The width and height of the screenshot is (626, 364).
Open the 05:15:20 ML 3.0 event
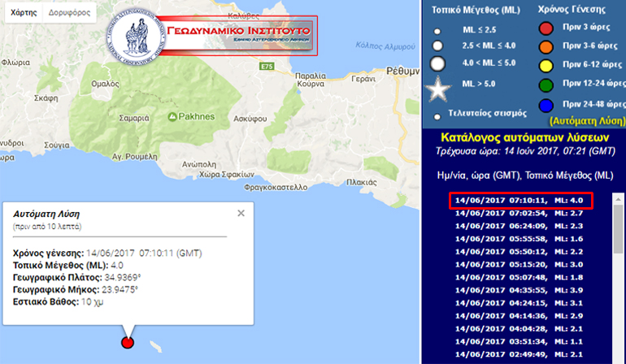(x=520, y=264)
